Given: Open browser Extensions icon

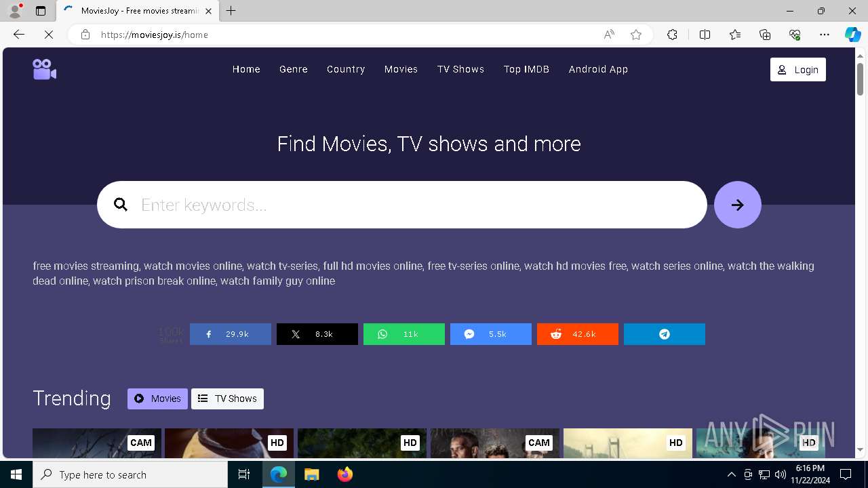Looking at the screenshot, I should tap(672, 35).
